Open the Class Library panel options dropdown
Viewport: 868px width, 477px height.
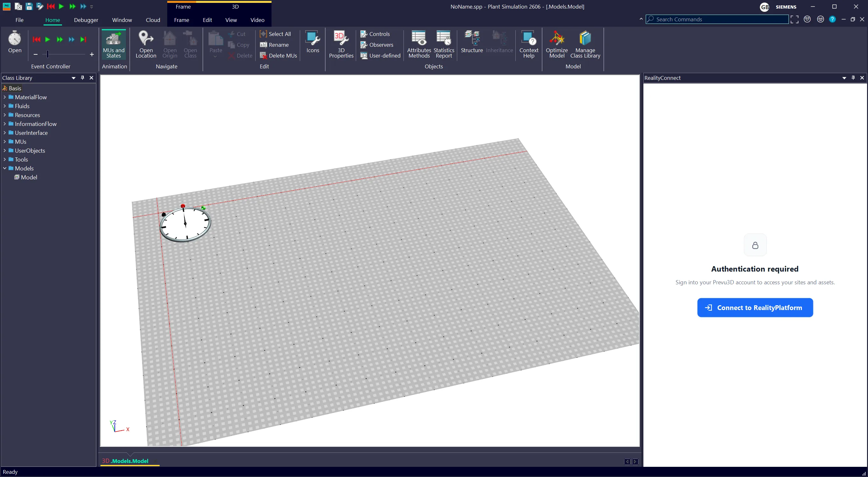73,78
